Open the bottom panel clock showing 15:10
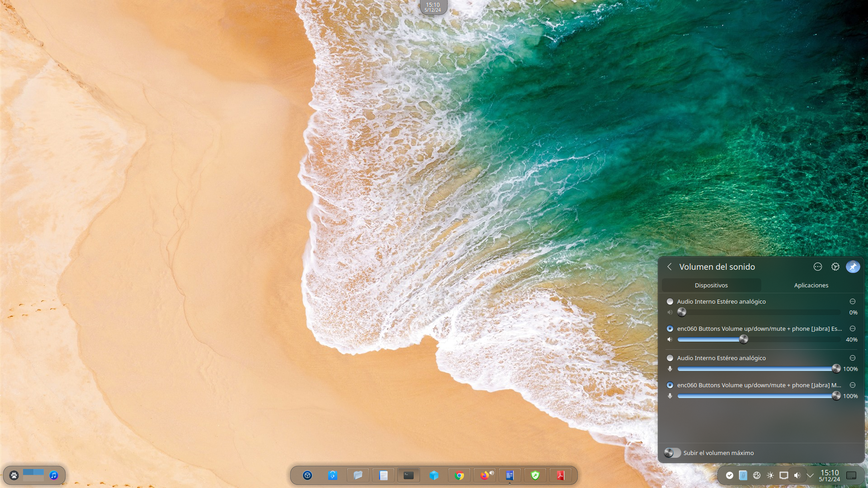Image resolution: width=868 pixels, height=488 pixels. pos(829,475)
